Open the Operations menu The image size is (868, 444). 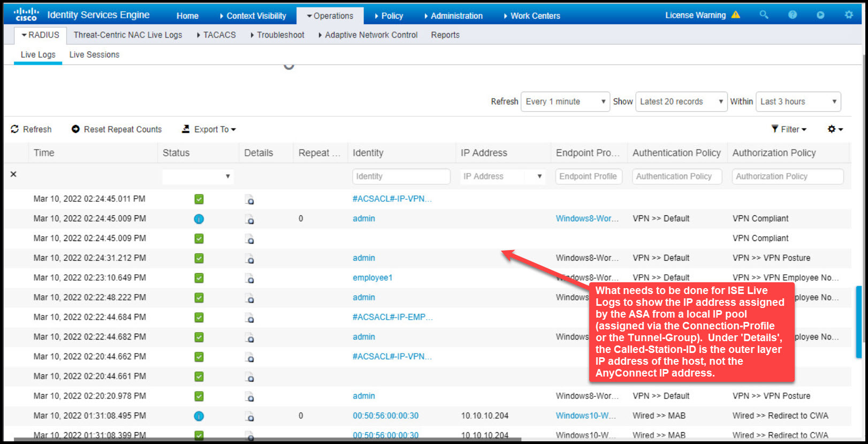tap(330, 16)
